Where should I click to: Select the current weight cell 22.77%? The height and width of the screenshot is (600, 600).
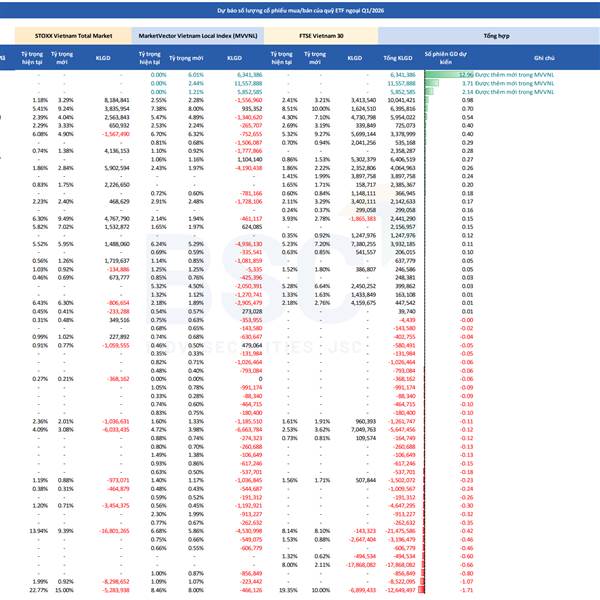click(x=39, y=590)
